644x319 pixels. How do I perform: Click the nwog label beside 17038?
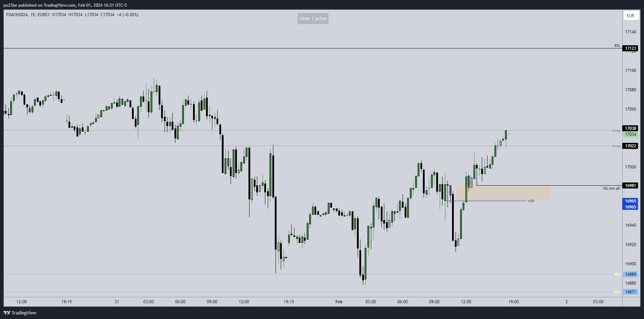[616, 131]
